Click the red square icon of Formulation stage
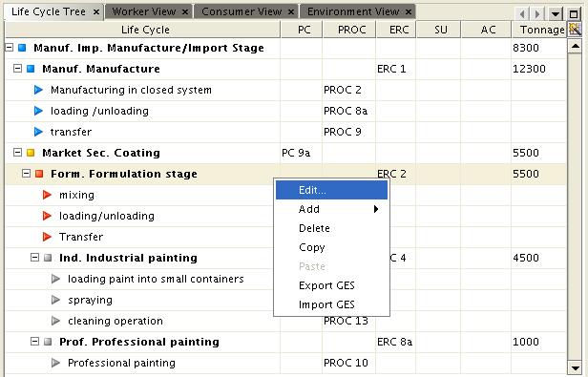The height and width of the screenshot is (377, 588). (39, 174)
